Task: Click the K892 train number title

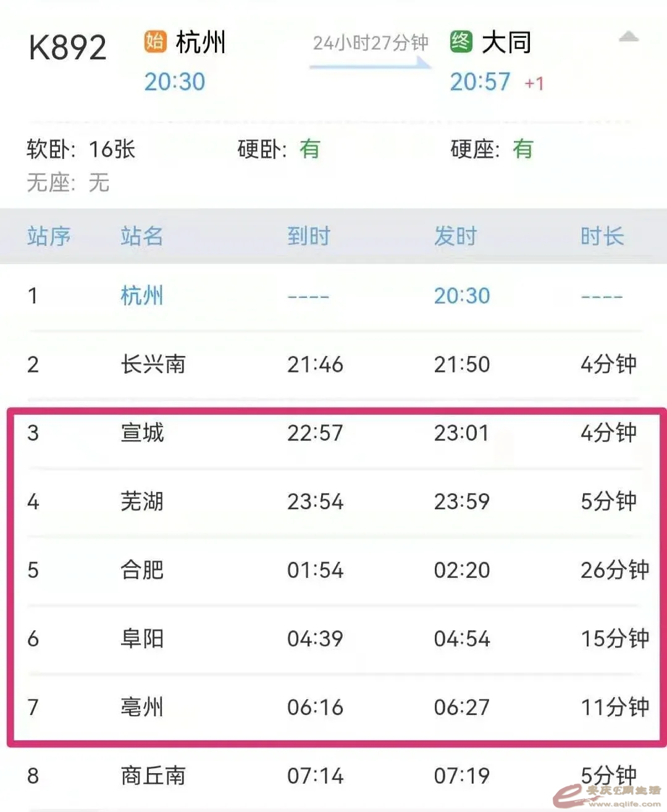Action: pos(67,48)
